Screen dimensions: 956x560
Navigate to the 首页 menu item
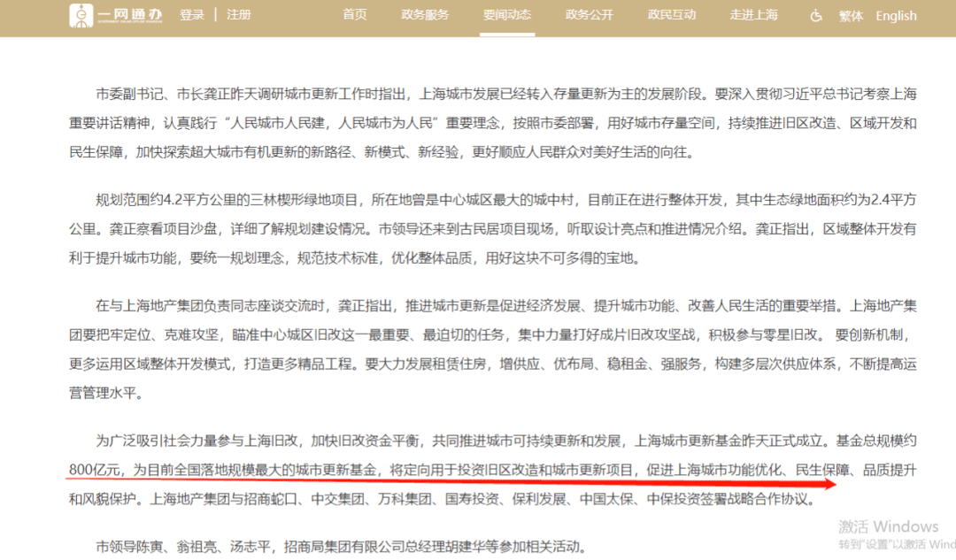pos(354,14)
